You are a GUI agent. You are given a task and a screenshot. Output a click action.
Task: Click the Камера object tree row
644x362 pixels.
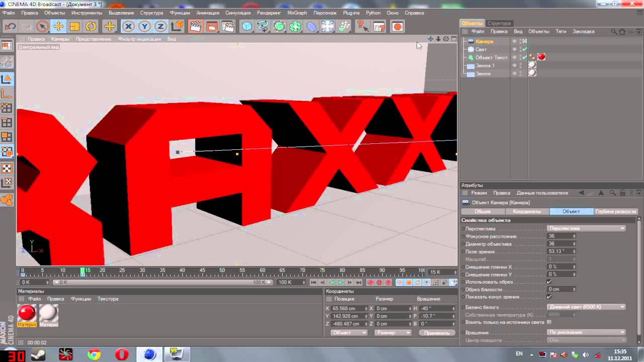tap(486, 41)
